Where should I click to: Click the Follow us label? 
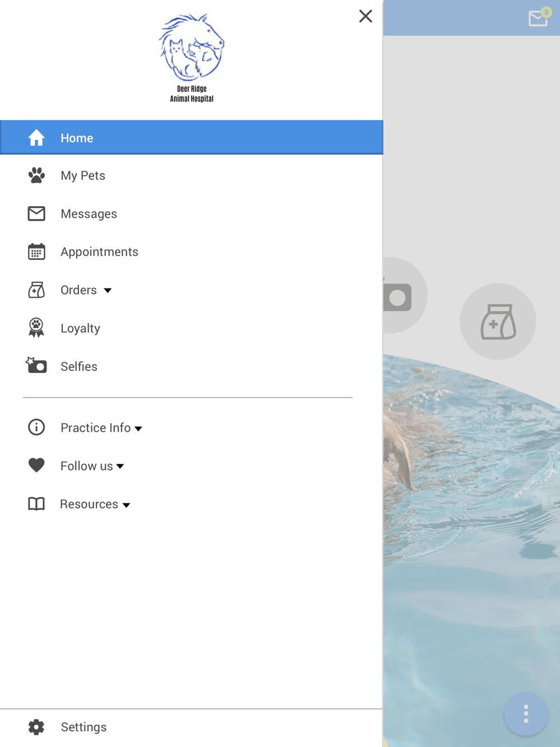86,466
